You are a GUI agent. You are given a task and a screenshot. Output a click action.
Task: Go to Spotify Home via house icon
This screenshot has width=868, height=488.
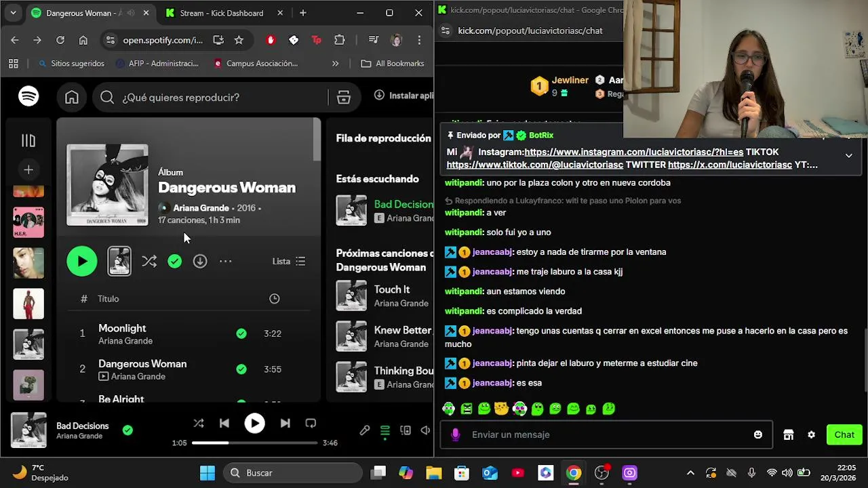click(72, 98)
